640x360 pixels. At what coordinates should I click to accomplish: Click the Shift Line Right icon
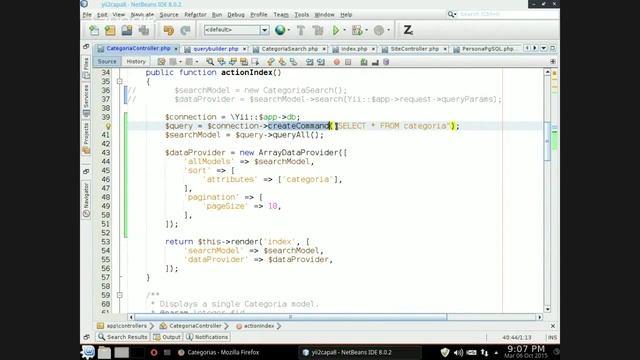pyautogui.click(x=321, y=62)
